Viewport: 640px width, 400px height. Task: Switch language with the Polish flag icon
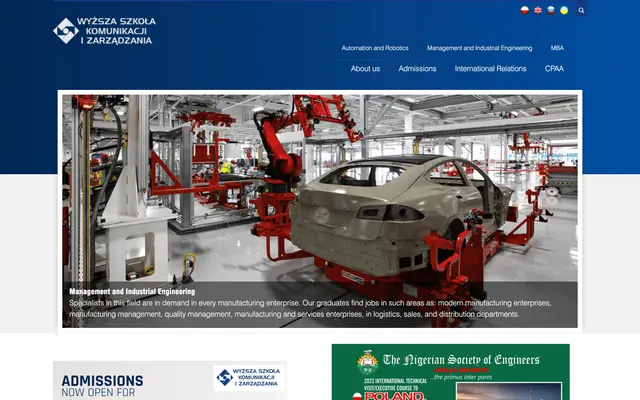[524, 10]
